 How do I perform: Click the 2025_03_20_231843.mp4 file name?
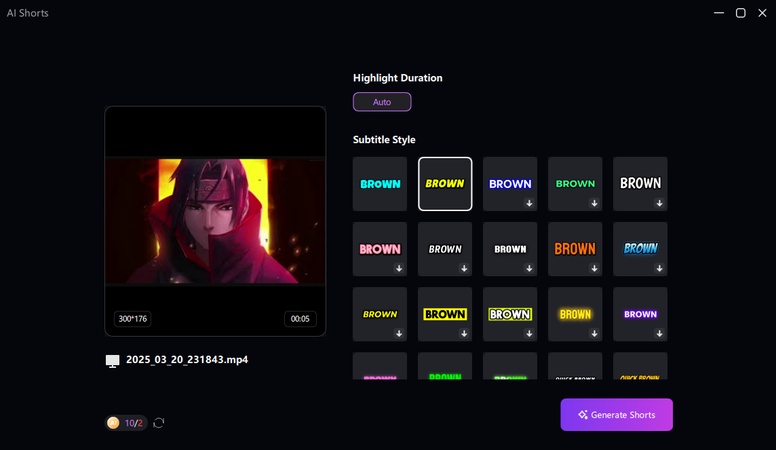click(x=187, y=359)
